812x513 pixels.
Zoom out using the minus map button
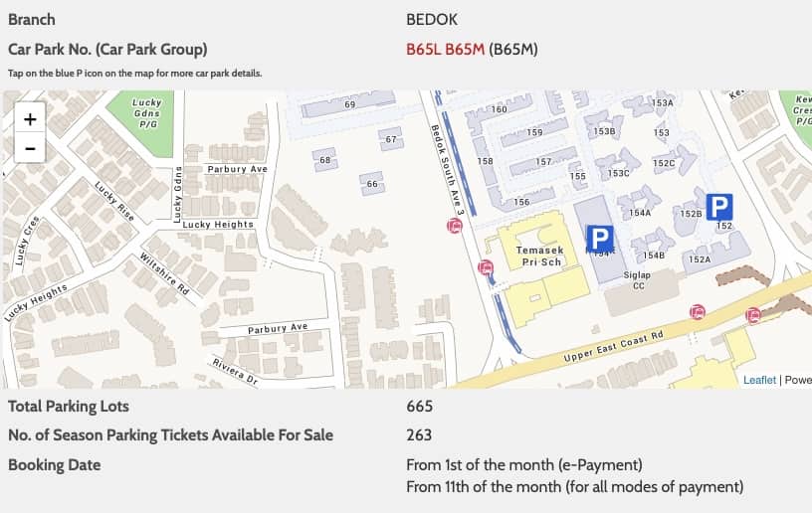click(x=30, y=148)
